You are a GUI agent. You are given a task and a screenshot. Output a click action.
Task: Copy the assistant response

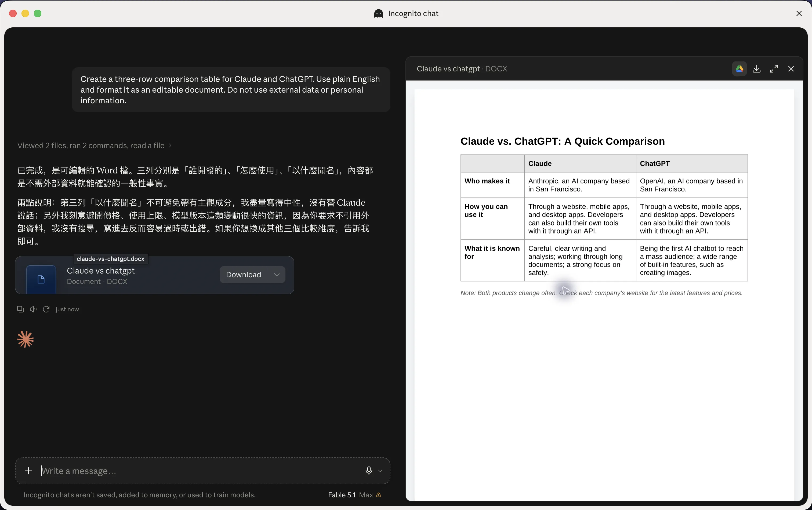pos(20,309)
